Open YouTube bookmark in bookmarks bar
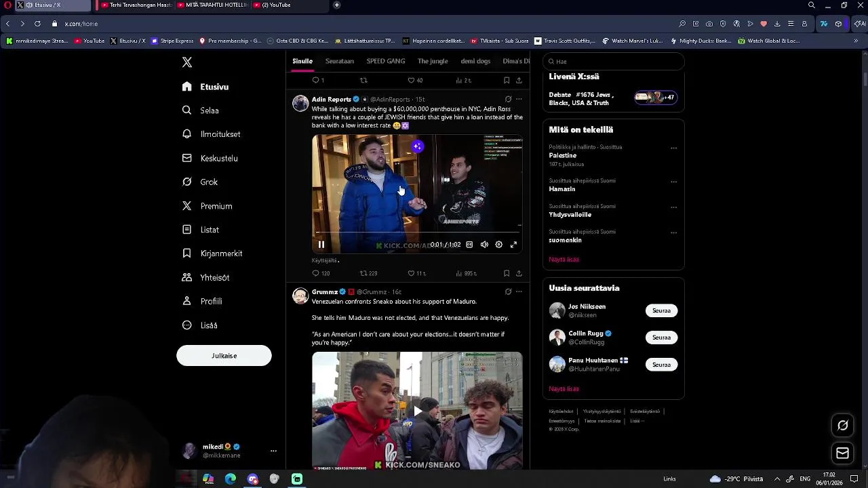868x488 pixels. point(90,41)
